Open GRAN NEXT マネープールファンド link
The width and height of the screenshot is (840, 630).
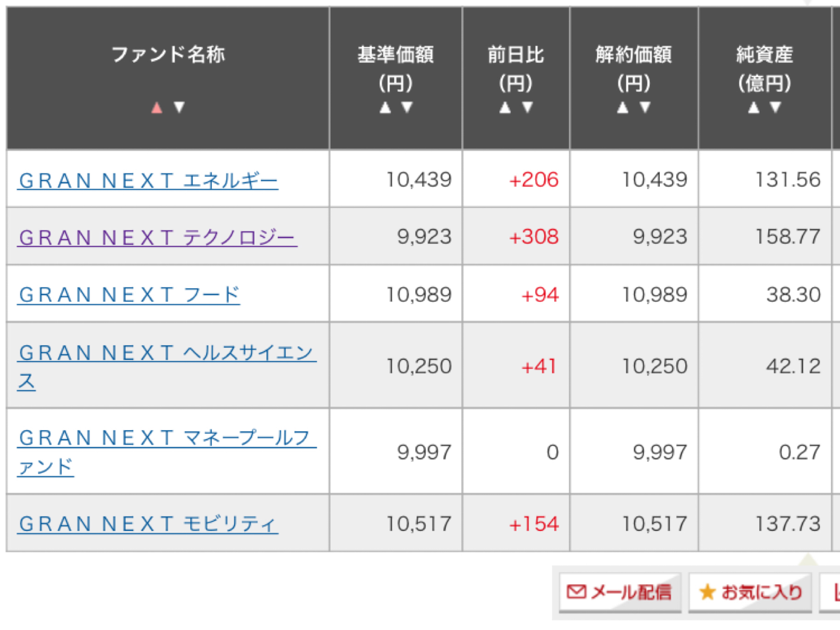pyautogui.click(x=166, y=438)
